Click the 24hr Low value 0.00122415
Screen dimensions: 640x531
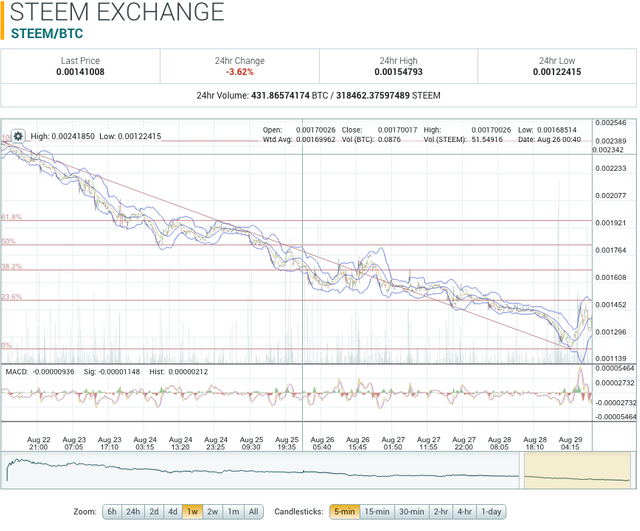557,72
